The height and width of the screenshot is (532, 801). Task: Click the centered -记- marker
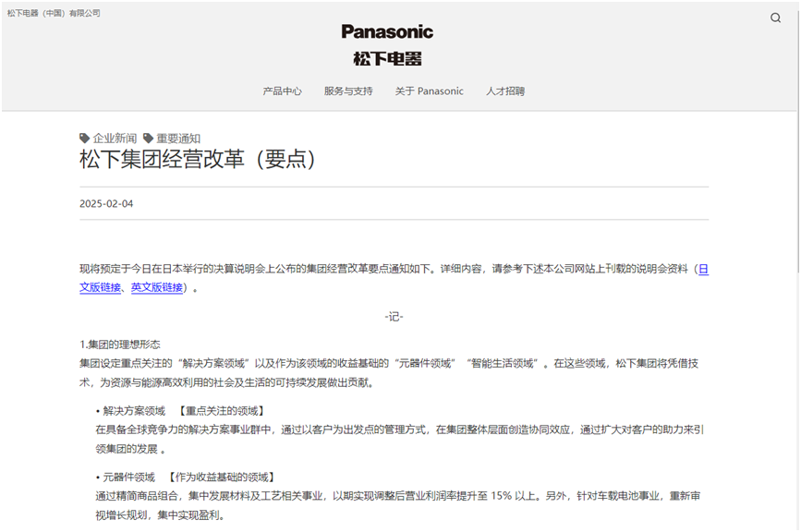click(x=394, y=317)
